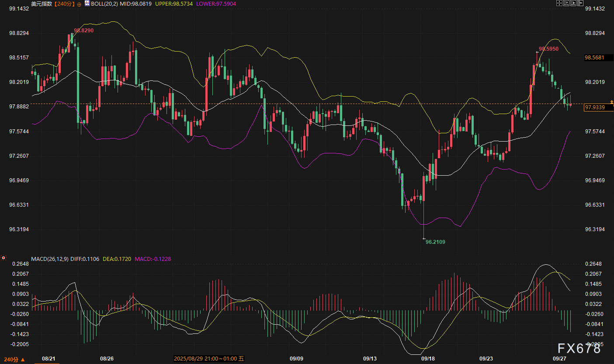The height and width of the screenshot is (364, 614).
Task: Click the 美元指数 chart title
Action: coord(42,3)
